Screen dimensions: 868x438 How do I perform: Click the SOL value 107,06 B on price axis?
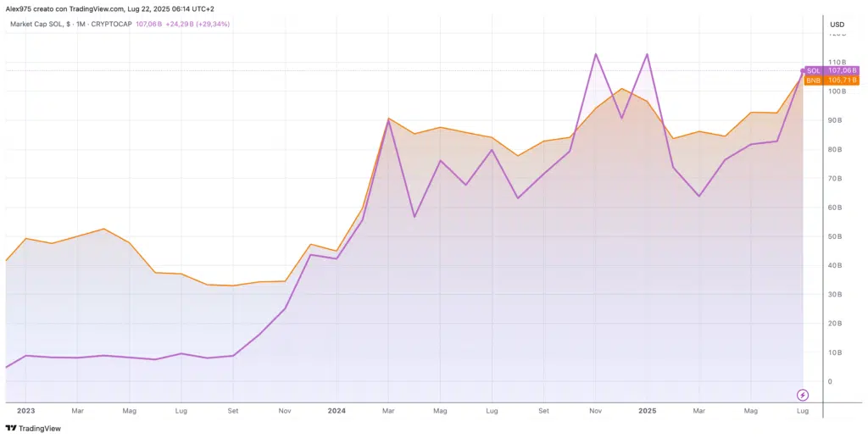[841, 71]
